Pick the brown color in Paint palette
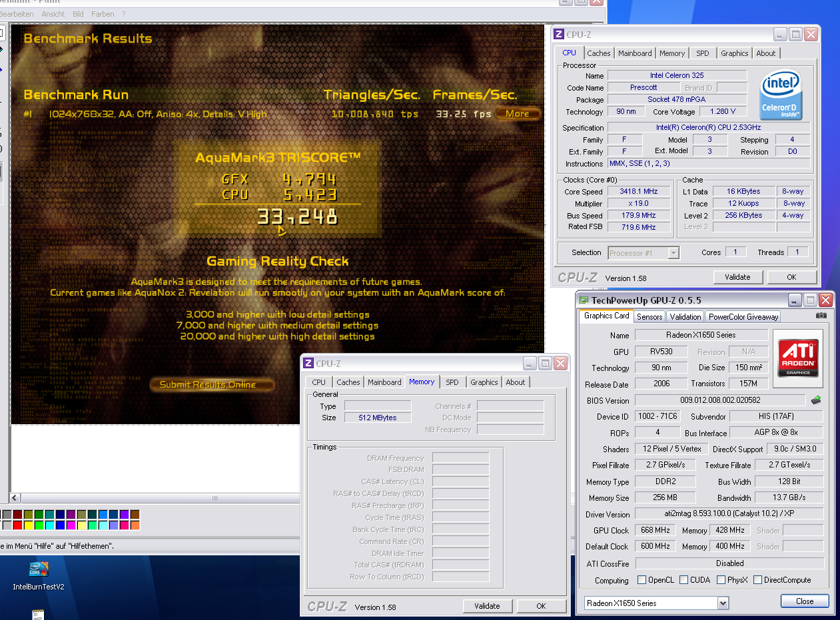 tap(135, 515)
